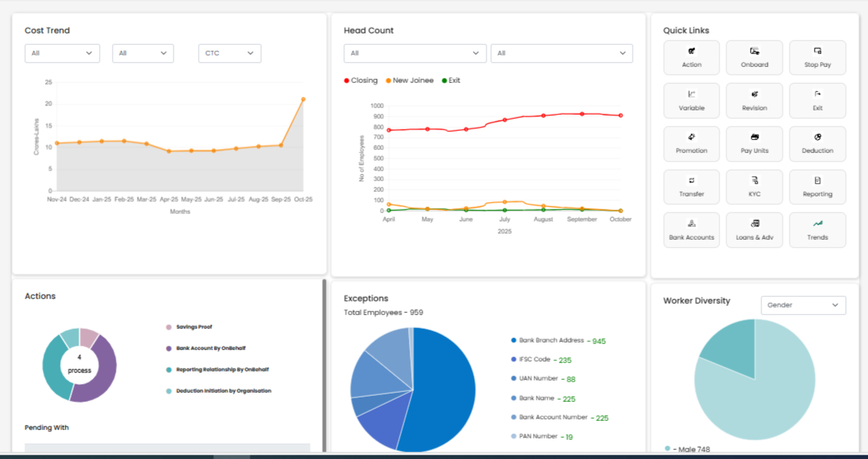Toggle the Exit series visibility
The image size is (868, 459).
click(x=453, y=80)
